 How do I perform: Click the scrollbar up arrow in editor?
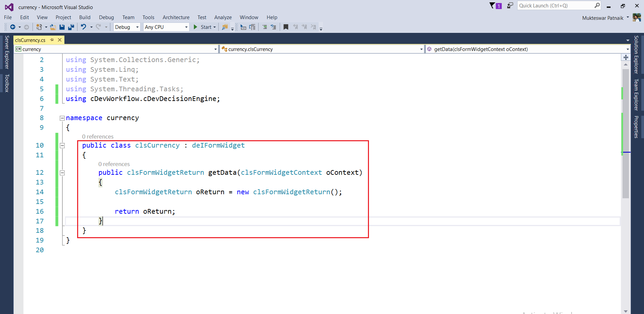(626, 64)
